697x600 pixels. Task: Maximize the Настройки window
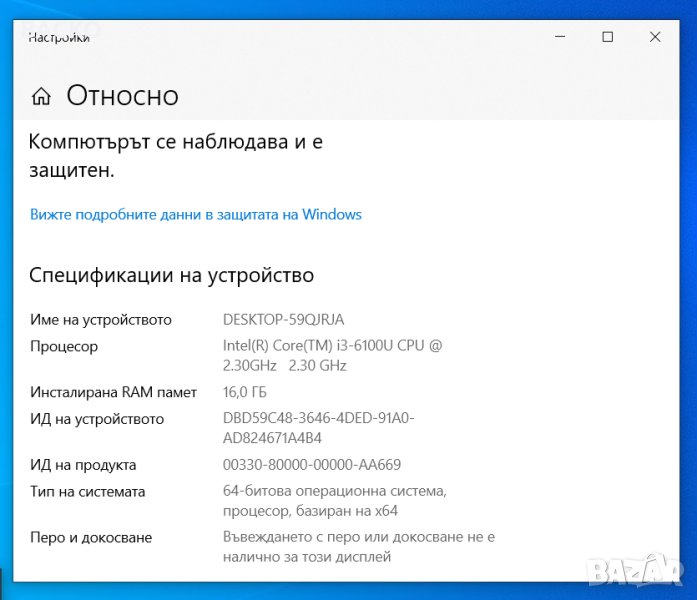[x=607, y=37]
